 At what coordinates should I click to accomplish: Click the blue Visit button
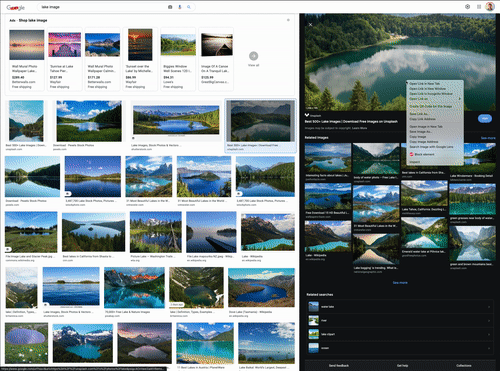coord(485,118)
